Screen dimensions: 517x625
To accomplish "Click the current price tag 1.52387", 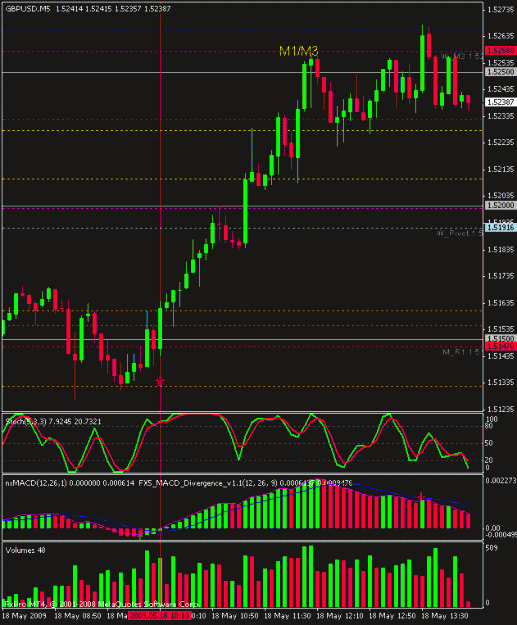I will pyautogui.click(x=500, y=102).
